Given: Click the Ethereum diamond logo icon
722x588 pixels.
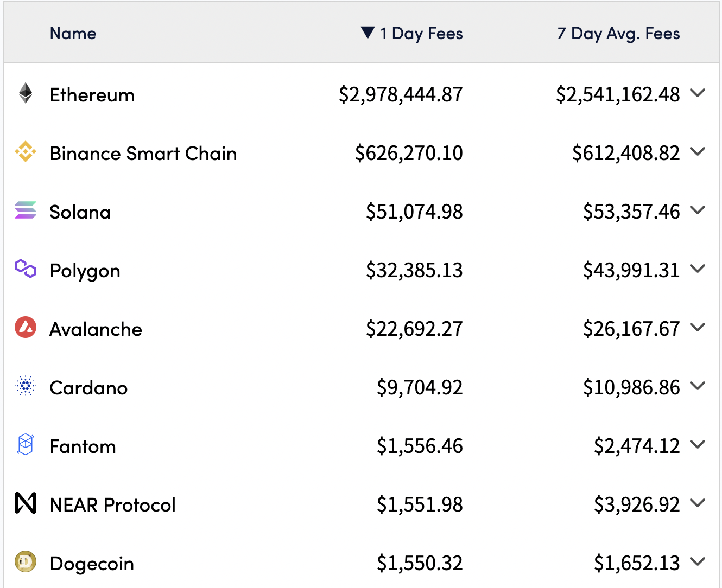Looking at the screenshot, I should [26, 93].
